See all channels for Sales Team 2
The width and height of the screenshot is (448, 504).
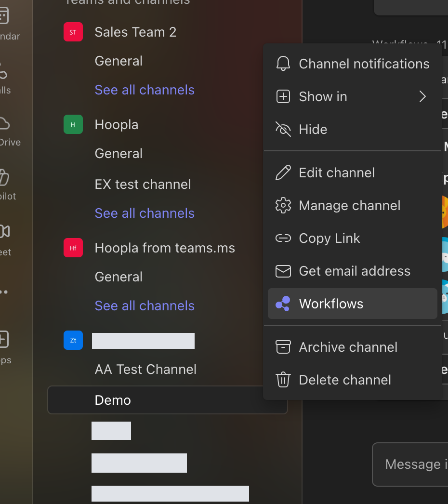[145, 90]
